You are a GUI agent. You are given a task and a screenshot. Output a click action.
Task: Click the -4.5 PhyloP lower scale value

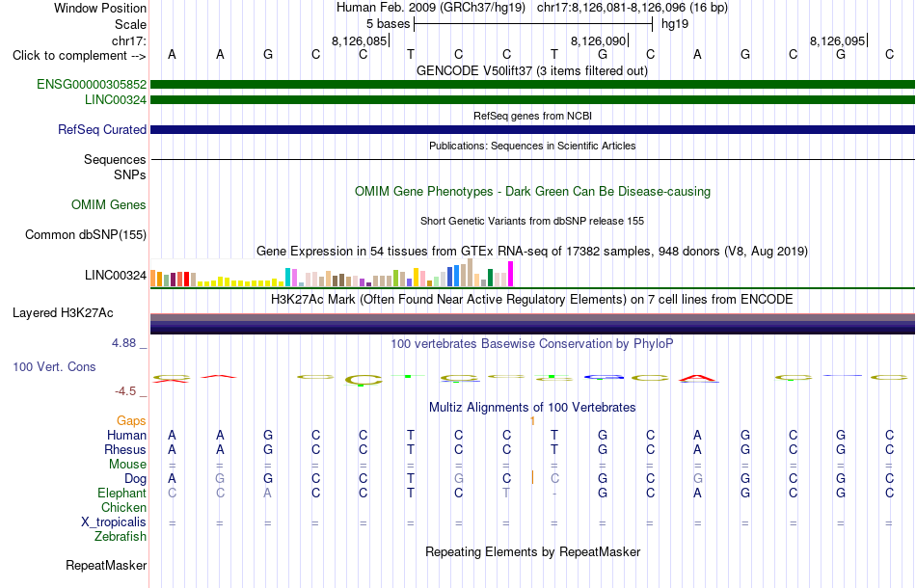(125, 391)
